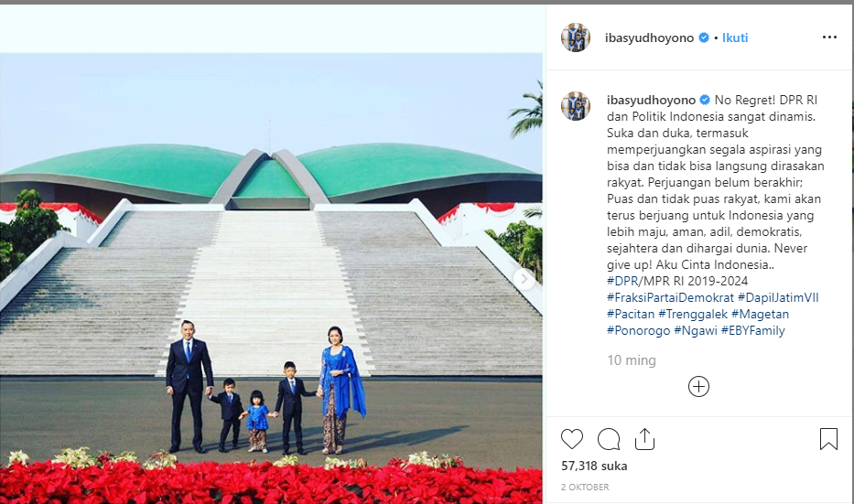
Task: Open the three-dot more options menu
Action: tap(829, 37)
